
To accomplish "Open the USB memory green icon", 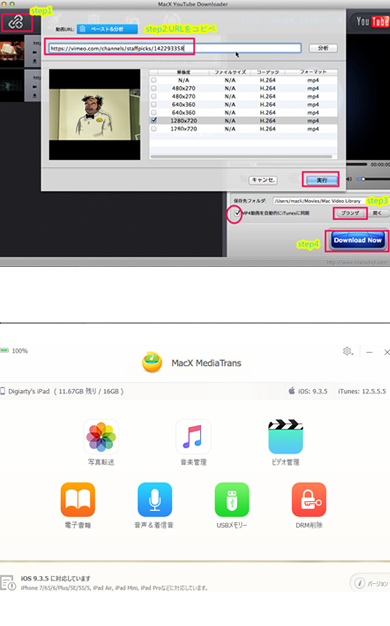I will coord(232,499).
